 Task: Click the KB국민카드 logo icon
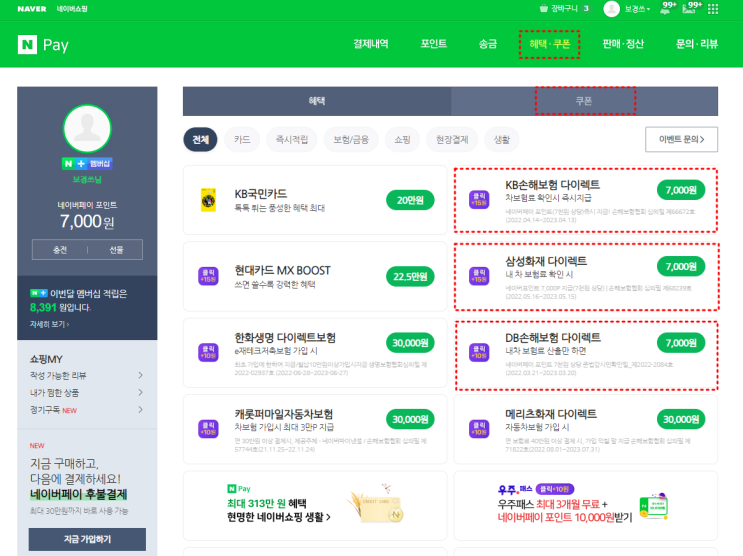pos(208,200)
